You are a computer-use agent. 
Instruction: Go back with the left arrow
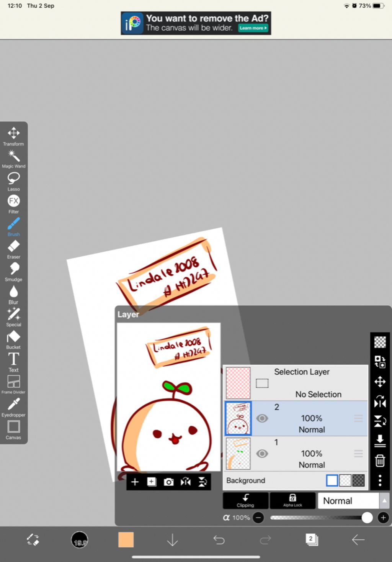[358, 540]
